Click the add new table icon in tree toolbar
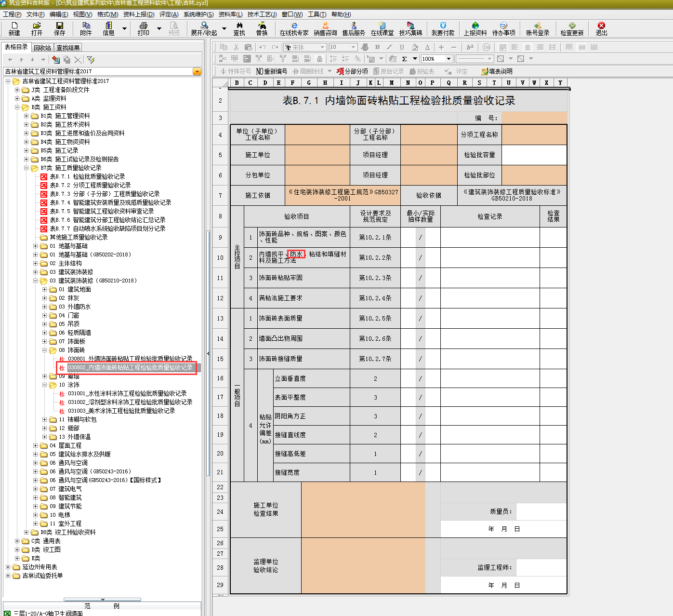Viewport: 673px width, 616px height. click(x=56, y=60)
